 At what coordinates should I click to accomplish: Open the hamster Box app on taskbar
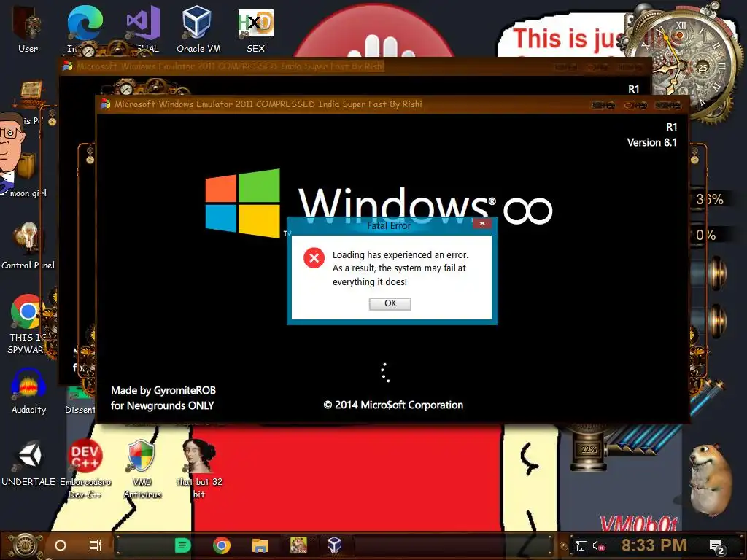click(298, 545)
